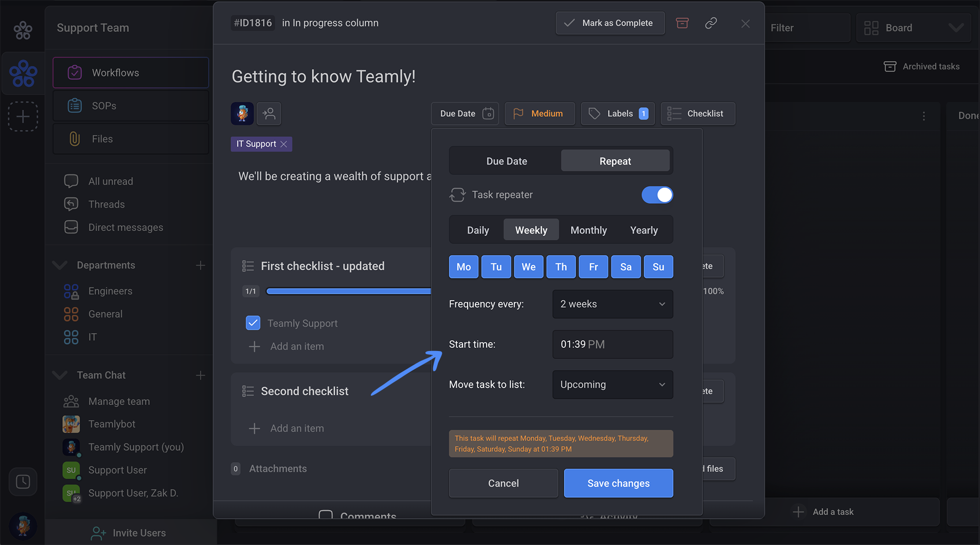Click Mark as Complete
Image resolution: width=980 pixels, height=545 pixels.
tap(610, 23)
